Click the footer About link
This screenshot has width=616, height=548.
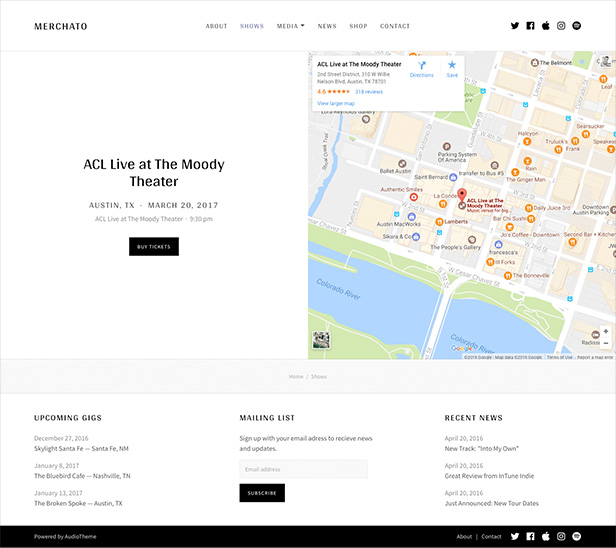464,537
